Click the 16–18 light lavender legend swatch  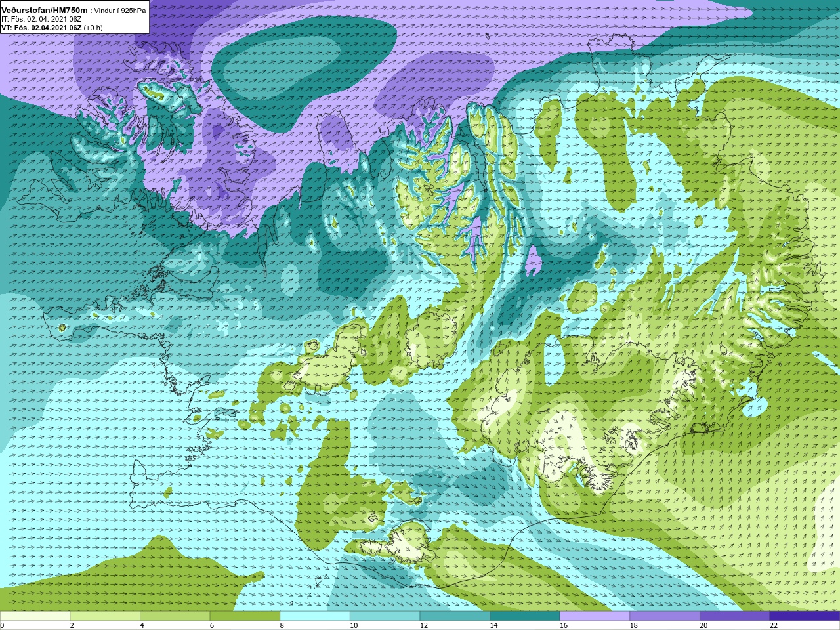point(595,616)
